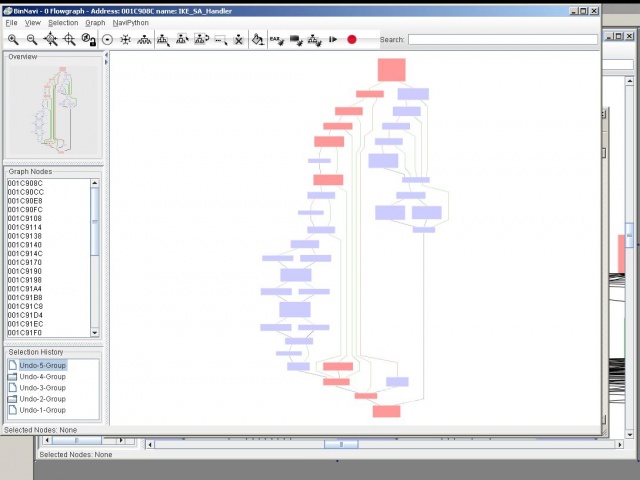Viewport: 640px width, 480px height.
Task: Click the zoom out magnifier icon
Action: (32, 40)
